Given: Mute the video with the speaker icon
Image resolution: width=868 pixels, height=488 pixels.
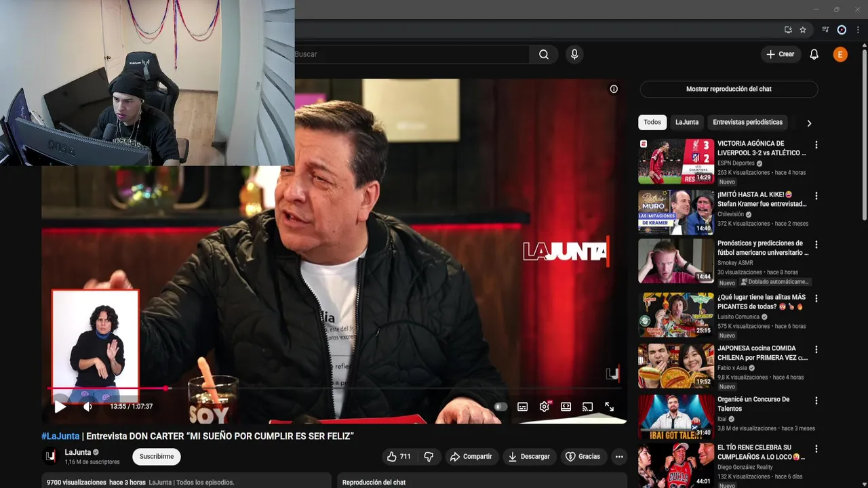Looking at the screenshot, I should click(x=87, y=407).
